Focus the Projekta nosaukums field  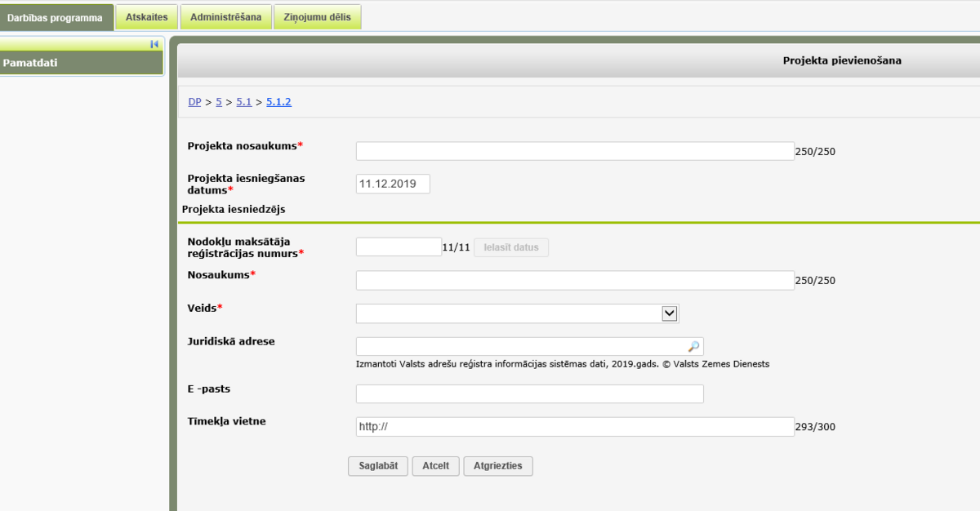point(575,151)
